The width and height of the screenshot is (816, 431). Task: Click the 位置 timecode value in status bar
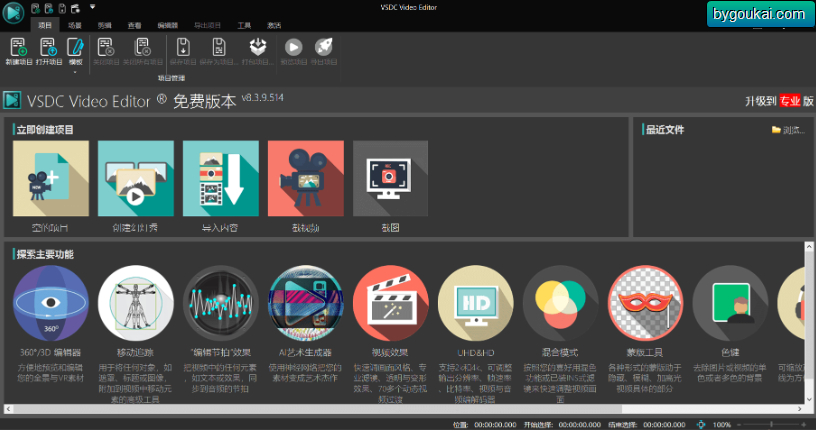click(495, 425)
